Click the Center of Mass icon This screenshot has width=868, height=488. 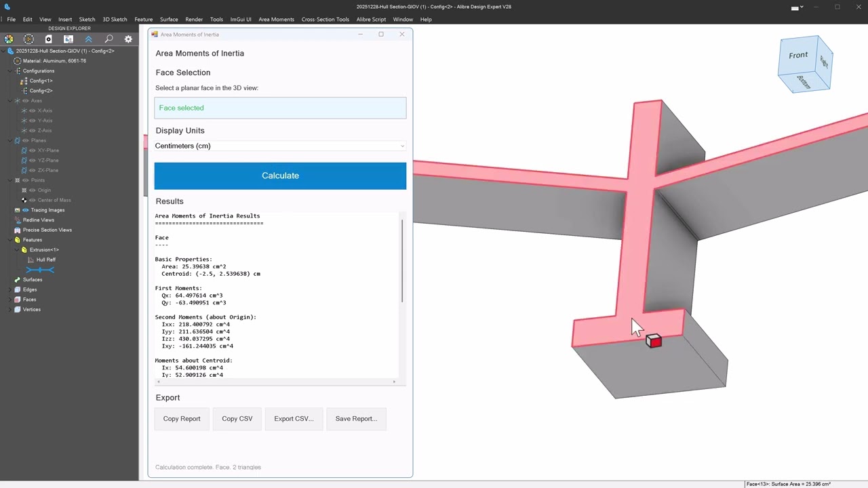(24, 200)
